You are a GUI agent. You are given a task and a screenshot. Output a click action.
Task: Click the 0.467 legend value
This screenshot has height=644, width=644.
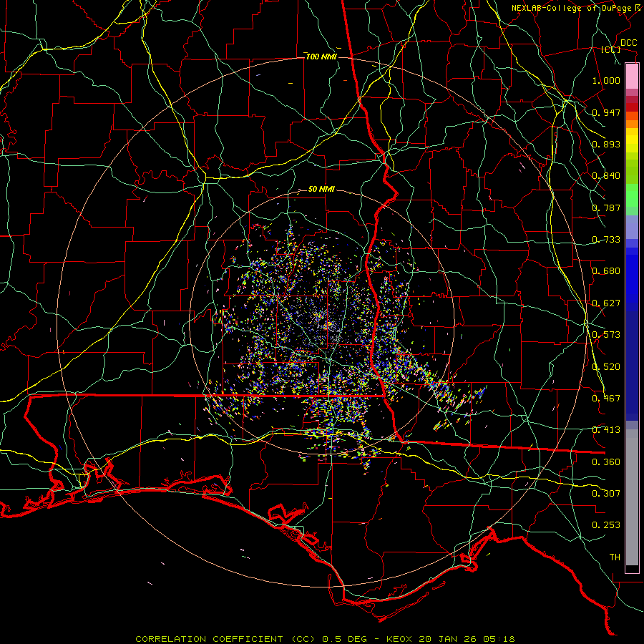coord(606,399)
